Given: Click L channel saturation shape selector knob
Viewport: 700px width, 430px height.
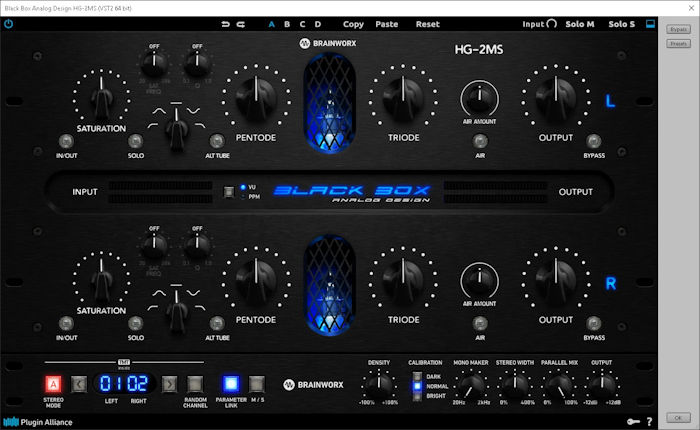Looking at the screenshot, I should (x=177, y=129).
